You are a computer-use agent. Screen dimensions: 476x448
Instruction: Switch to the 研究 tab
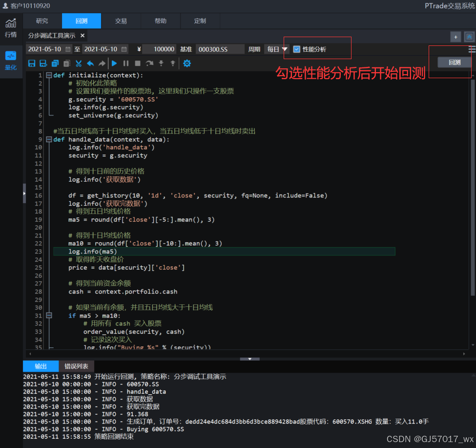[42, 21]
